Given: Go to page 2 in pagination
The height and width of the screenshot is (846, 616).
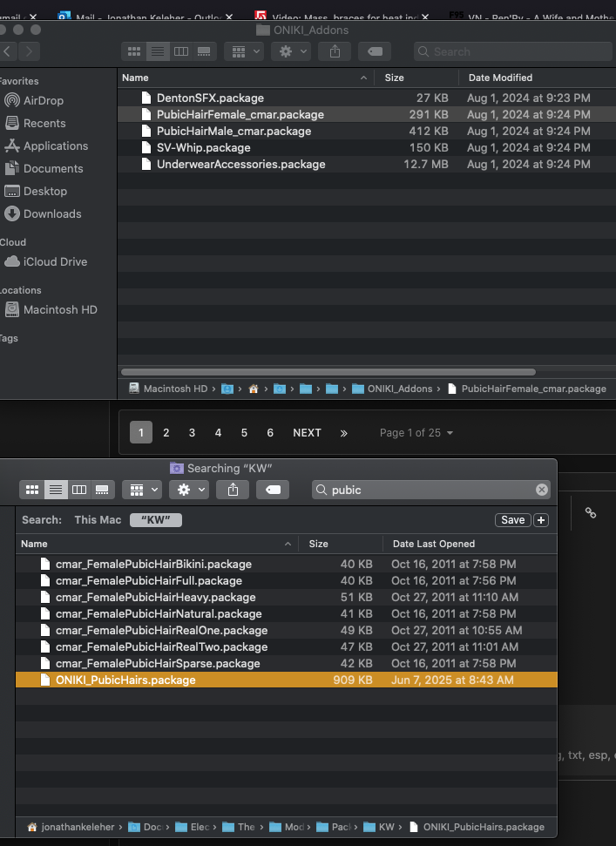Looking at the screenshot, I should tap(166, 433).
